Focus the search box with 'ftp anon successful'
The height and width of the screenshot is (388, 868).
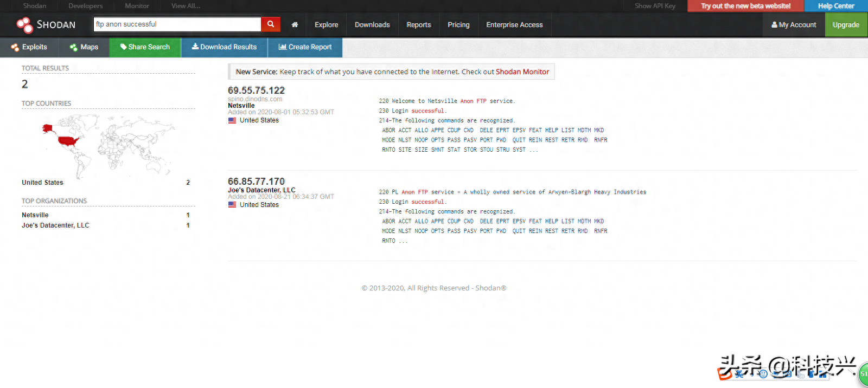pos(177,24)
